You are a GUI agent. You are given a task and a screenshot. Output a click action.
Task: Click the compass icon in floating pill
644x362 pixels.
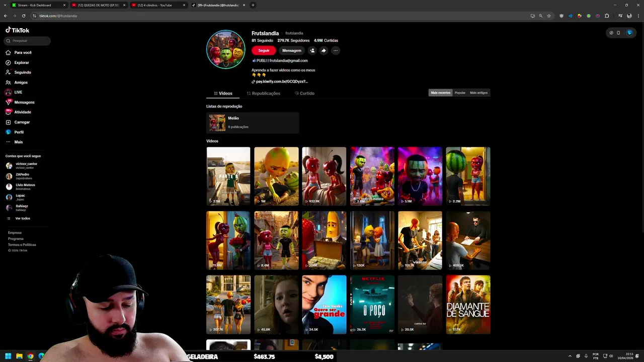pos(611,33)
